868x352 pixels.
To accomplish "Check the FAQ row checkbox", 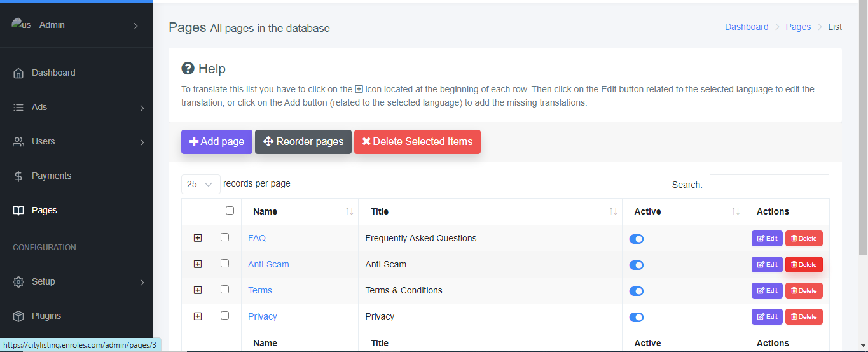I will tap(224, 237).
